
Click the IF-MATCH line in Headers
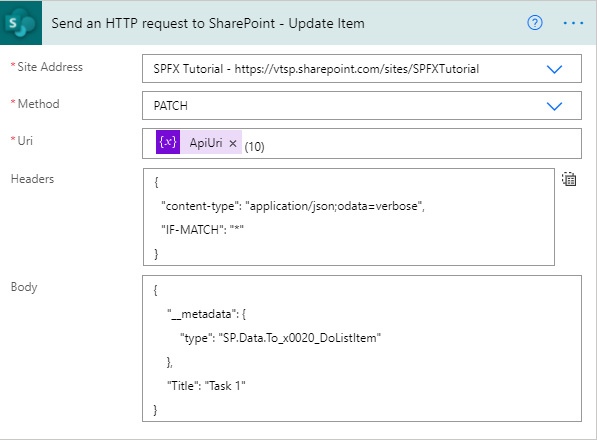(x=202, y=230)
